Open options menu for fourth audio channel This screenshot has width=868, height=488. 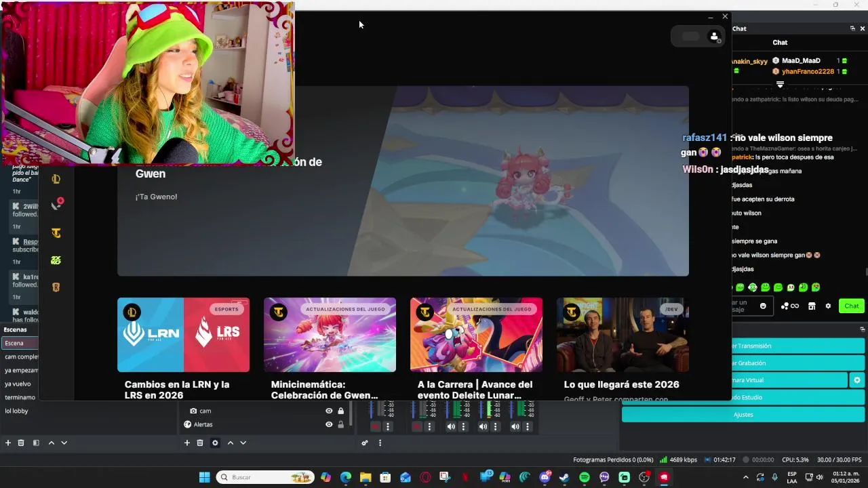[x=495, y=426]
